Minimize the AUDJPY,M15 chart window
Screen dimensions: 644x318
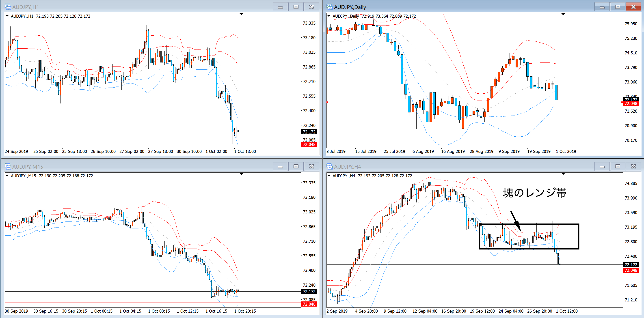pos(280,166)
